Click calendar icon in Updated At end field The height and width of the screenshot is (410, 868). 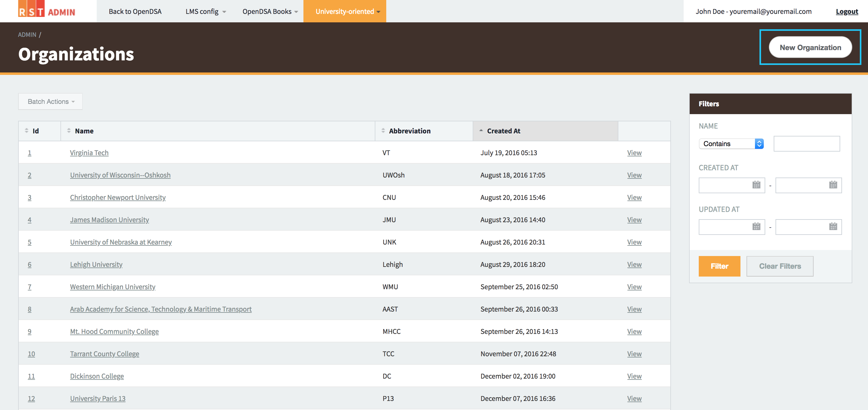(x=833, y=226)
